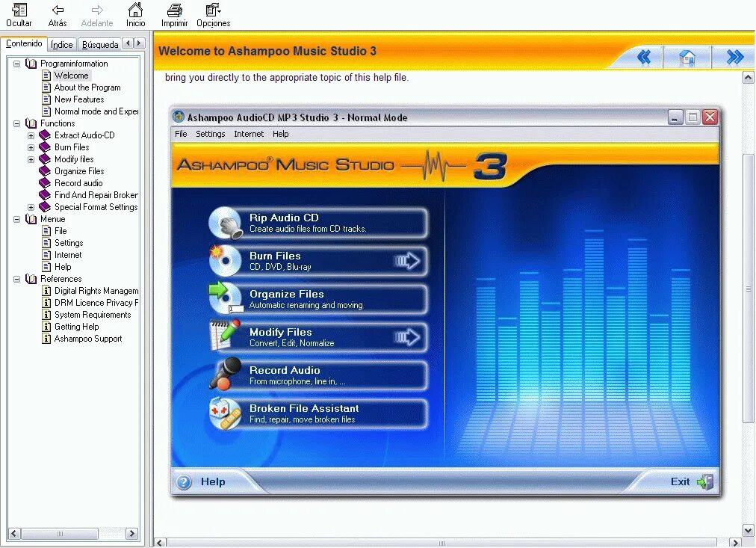Open the Help menu in Ashampoo menubar
Viewport: 756px width, 548px height.
point(281,134)
